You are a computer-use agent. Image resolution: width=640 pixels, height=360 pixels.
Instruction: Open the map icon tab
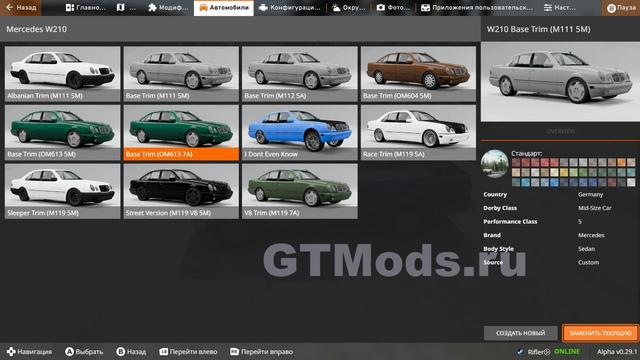pyautogui.click(x=126, y=8)
